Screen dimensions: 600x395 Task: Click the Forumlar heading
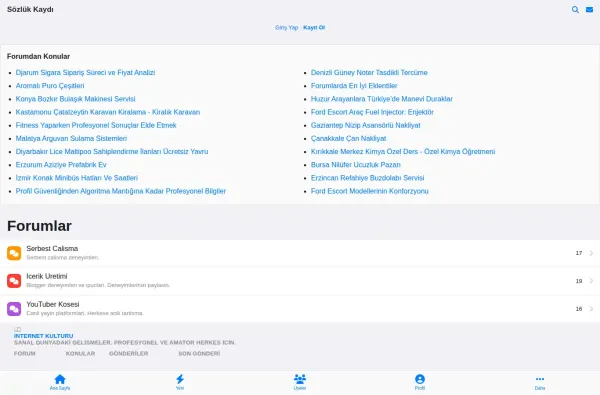tap(39, 226)
